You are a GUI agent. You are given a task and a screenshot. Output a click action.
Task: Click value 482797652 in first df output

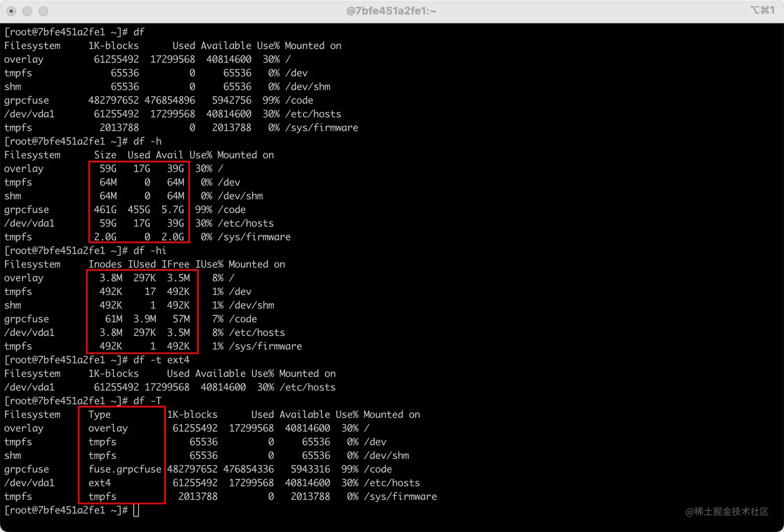click(114, 100)
